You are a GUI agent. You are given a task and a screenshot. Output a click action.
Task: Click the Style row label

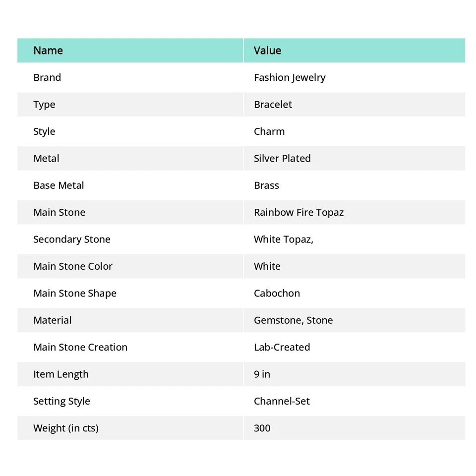44,131
